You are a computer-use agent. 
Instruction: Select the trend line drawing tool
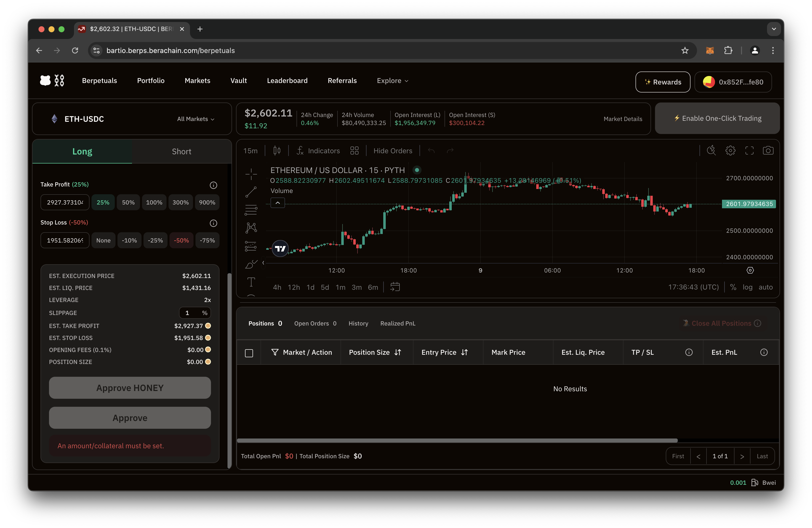point(251,192)
